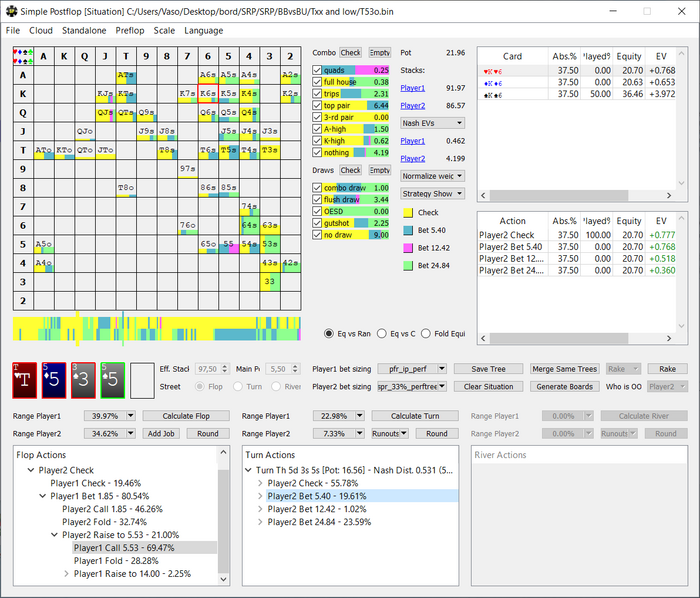
Task: Click the 3 of spades board card
Action: pyautogui.click(x=83, y=380)
